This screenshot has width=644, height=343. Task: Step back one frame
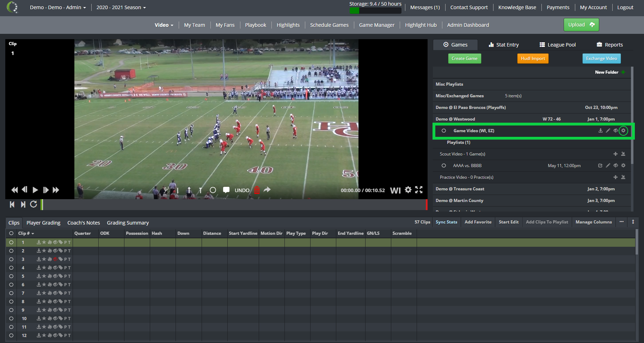pyautogui.click(x=24, y=190)
